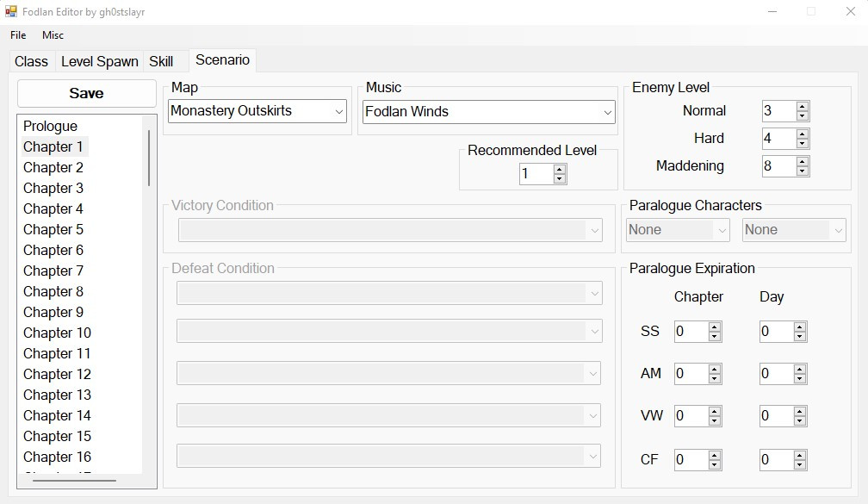Increase the SS Chapter expiration value

coord(715,327)
